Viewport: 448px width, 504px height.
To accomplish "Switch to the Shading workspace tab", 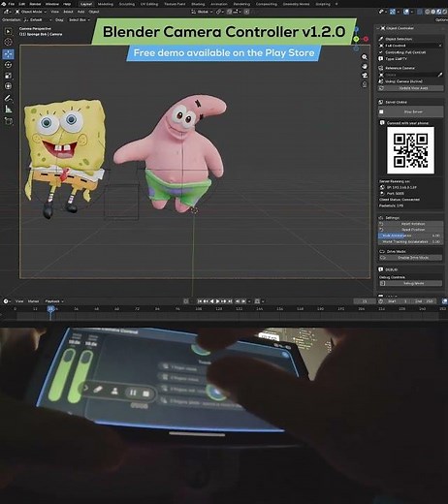I will (198, 4).
